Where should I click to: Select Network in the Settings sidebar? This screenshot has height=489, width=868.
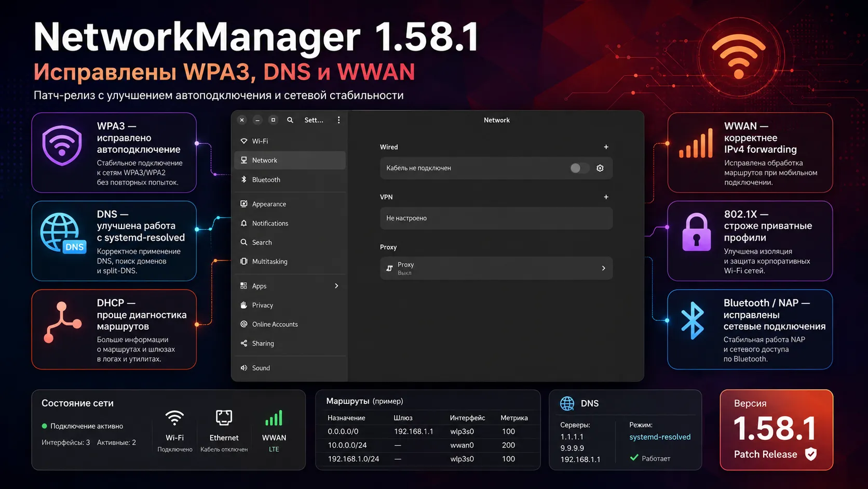[290, 160]
